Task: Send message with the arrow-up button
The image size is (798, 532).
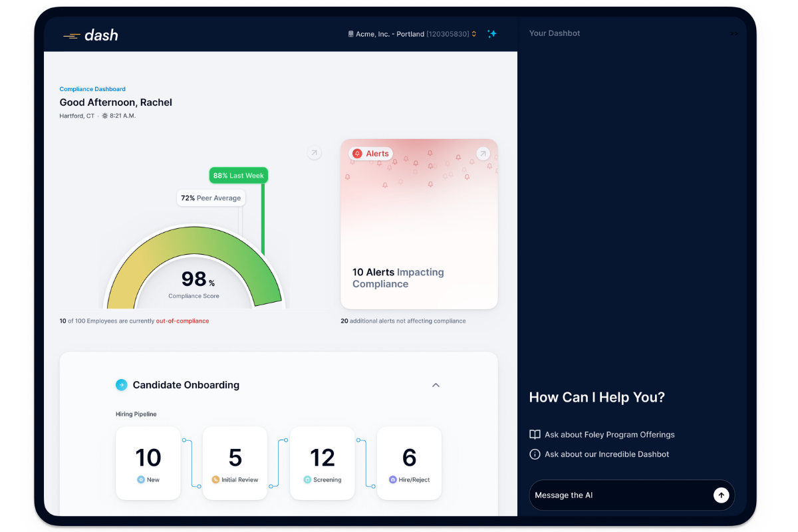Action: coord(721,495)
